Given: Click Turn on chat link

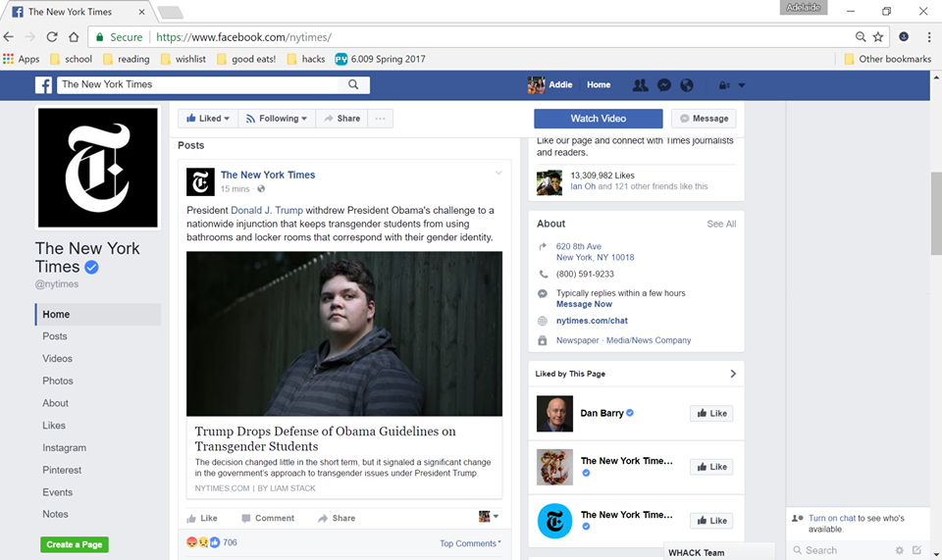Looking at the screenshot, I should click(x=831, y=518).
